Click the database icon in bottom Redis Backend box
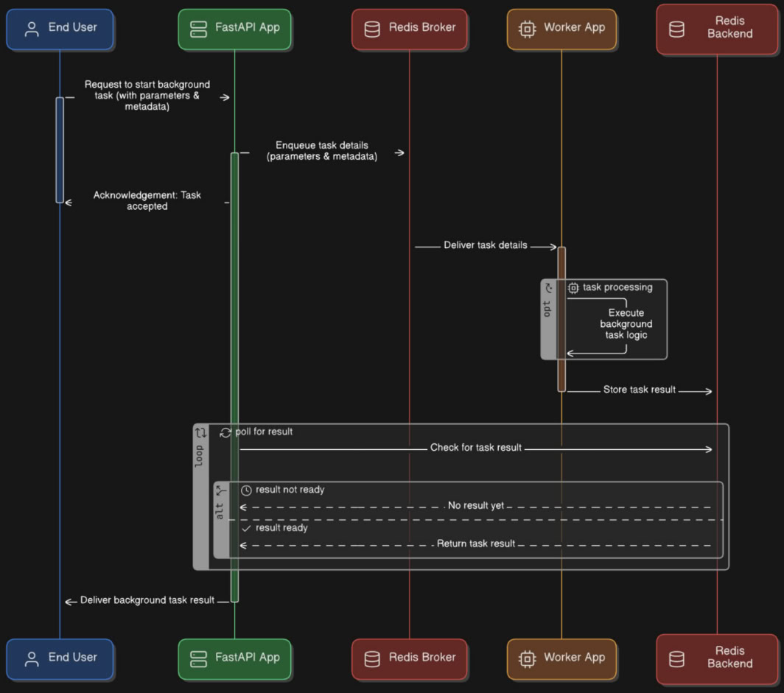This screenshot has height=693, width=784. pyautogui.click(x=676, y=659)
